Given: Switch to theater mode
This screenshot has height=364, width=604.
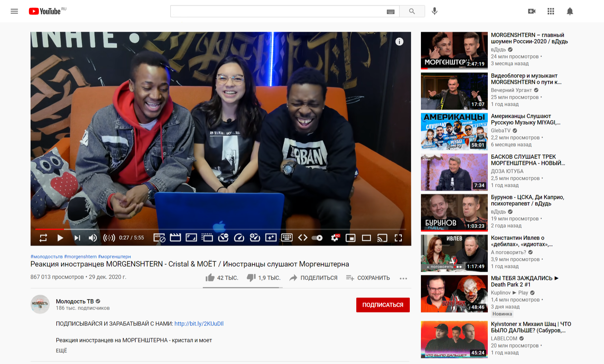Looking at the screenshot, I should click(366, 238).
